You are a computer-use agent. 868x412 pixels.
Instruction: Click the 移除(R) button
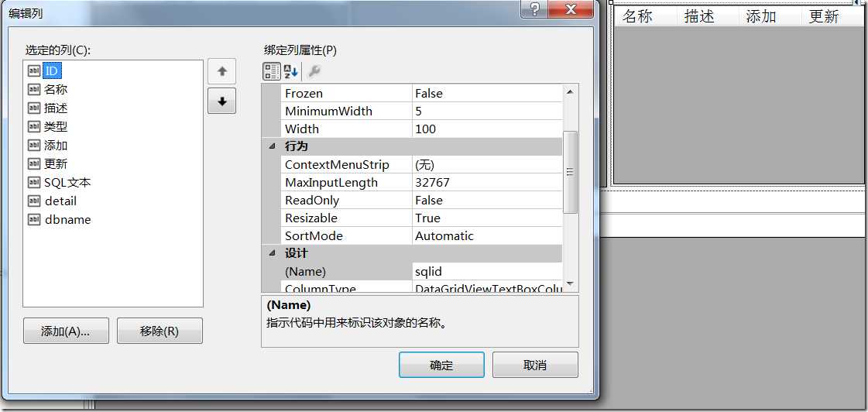(x=160, y=331)
